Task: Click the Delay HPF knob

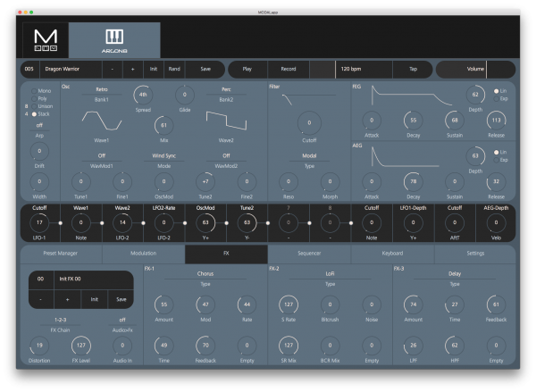Action: (x=455, y=346)
